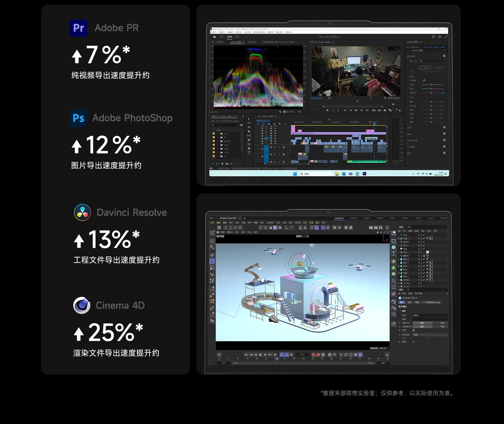Image resolution: width=504 pixels, height=424 pixels.
Task: Toggle the 透显 checkbox in C4D attributes
Action: [x=413, y=342]
